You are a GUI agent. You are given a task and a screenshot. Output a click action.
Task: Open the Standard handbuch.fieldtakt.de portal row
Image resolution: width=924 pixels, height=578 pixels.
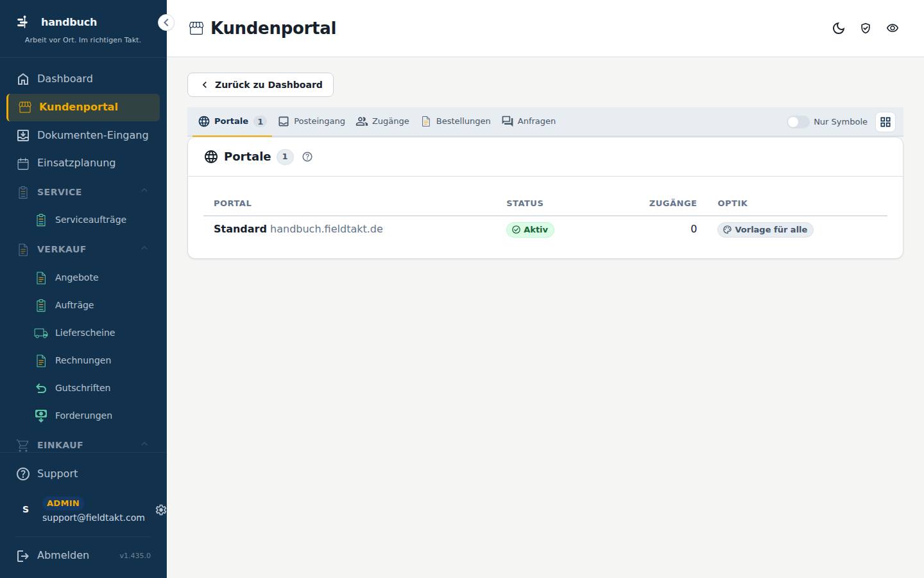pos(545,229)
